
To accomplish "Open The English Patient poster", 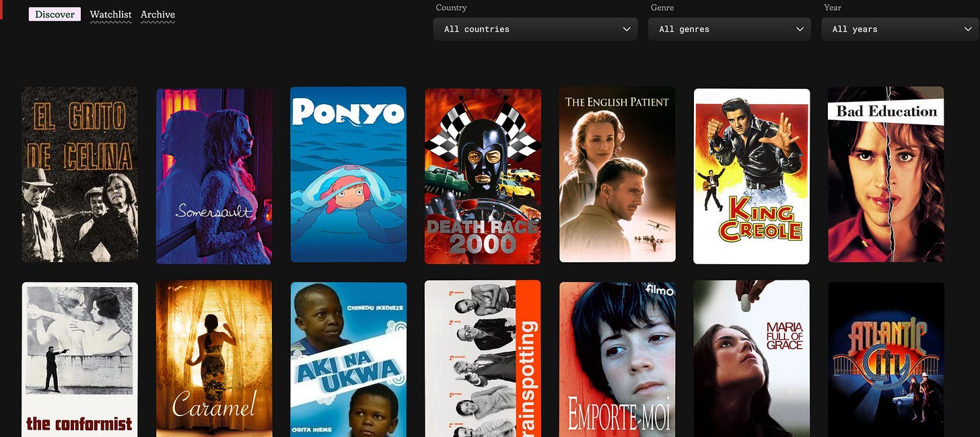I will pyautogui.click(x=617, y=175).
